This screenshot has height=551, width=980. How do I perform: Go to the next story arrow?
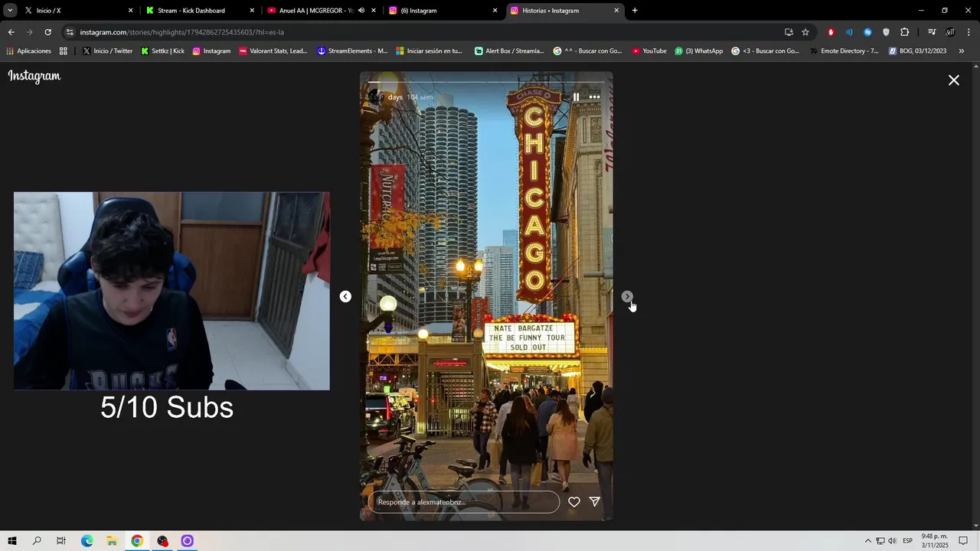pyautogui.click(x=627, y=296)
